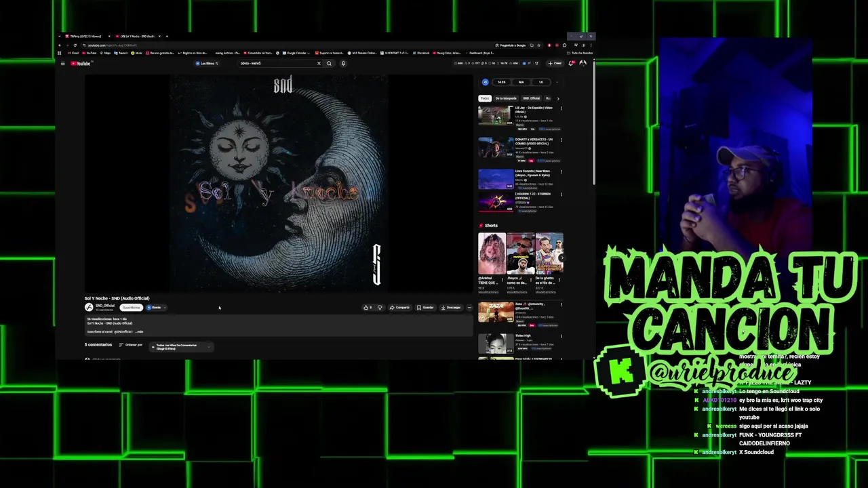Screen dimensions: 868x488
Task: Go back in the browser
Action: pos(60,45)
